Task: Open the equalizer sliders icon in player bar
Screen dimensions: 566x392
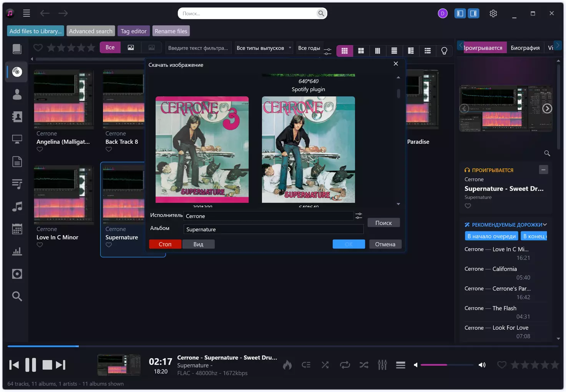Action: click(x=382, y=365)
